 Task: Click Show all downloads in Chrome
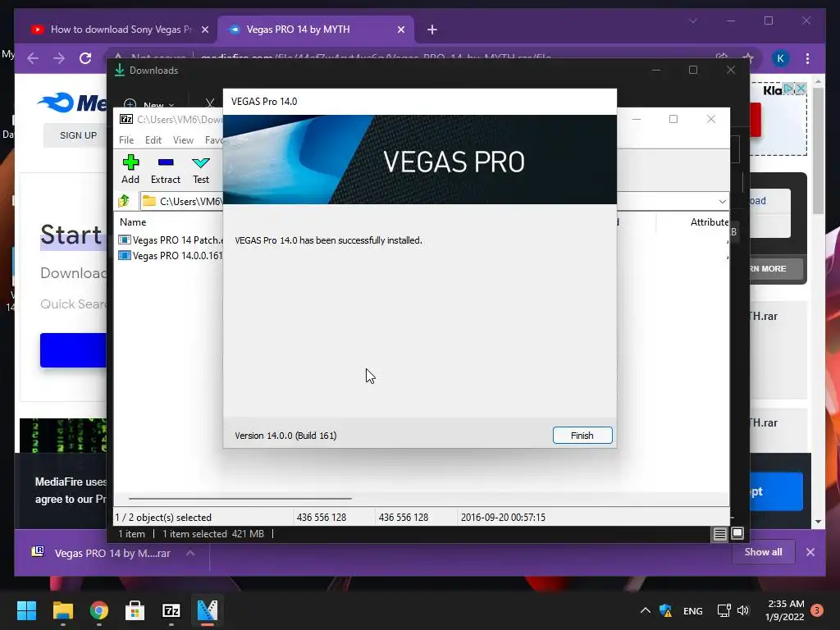763,552
